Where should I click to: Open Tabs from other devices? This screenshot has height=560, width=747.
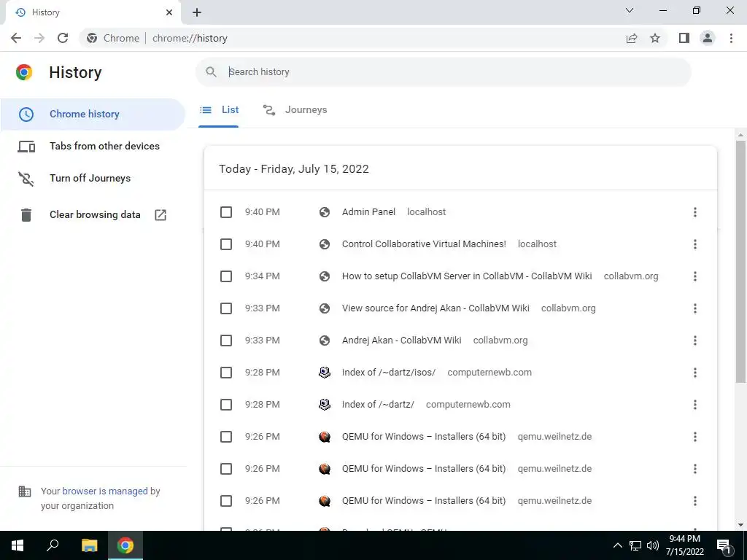[92, 146]
